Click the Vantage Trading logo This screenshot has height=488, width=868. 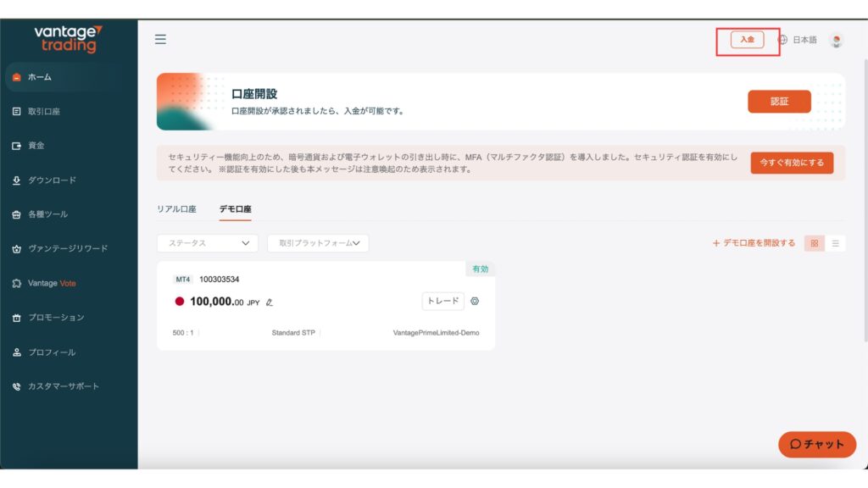[x=69, y=38]
